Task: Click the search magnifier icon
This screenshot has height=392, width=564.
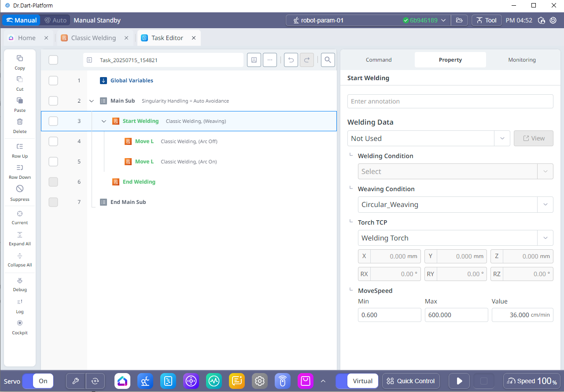Action: point(328,60)
